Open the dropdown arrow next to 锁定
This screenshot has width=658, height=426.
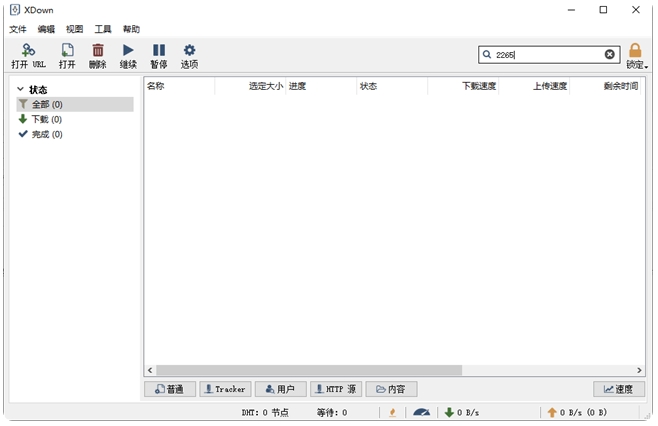click(x=647, y=67)
